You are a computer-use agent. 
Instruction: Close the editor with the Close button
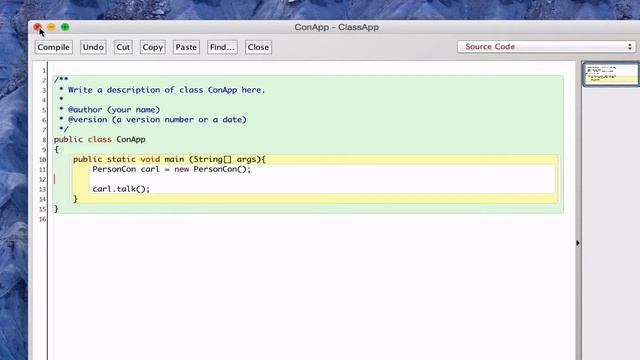coord(258,47)
